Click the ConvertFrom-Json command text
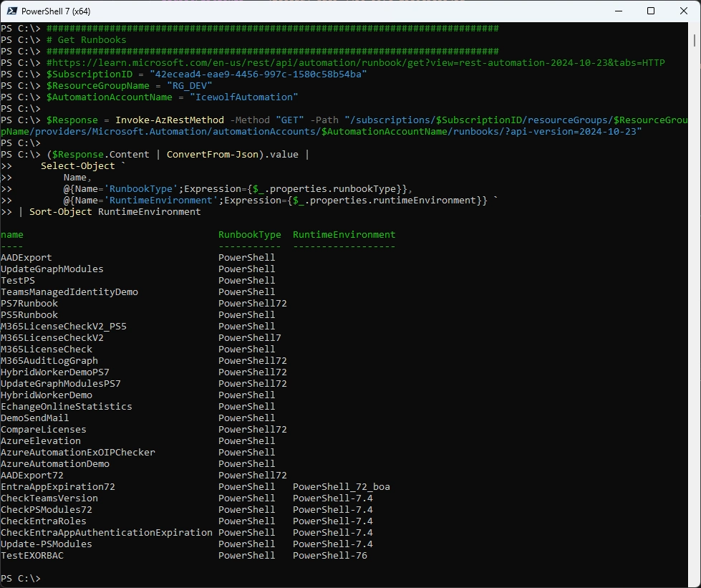Image resolution: width=701 pixels, height=588 pixels. tap(213, 154)
